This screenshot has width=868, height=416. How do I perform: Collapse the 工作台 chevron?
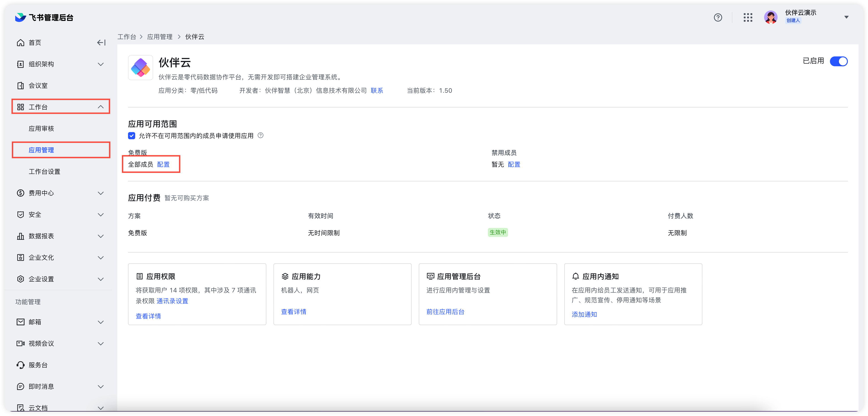pos(100,107)
